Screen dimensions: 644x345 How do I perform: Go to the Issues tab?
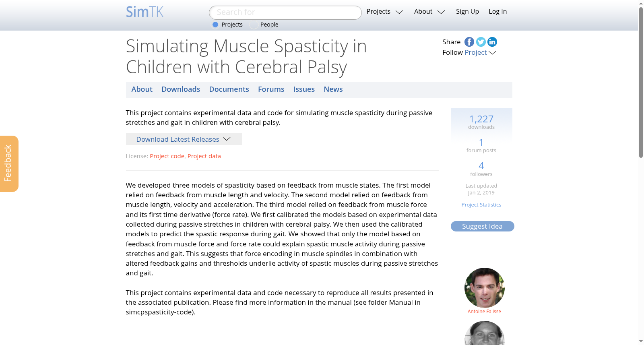304,89
